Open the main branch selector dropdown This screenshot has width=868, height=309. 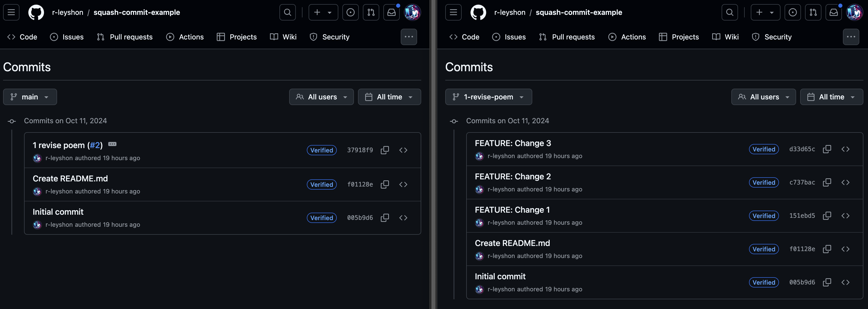30,97
